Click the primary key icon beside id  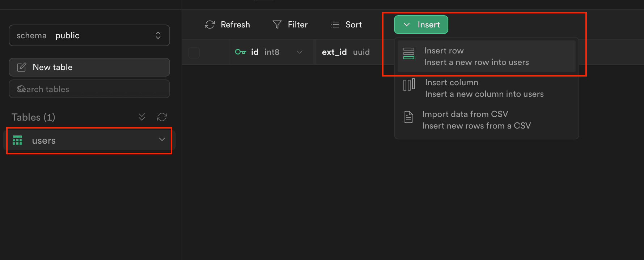(x=241, y=52)
